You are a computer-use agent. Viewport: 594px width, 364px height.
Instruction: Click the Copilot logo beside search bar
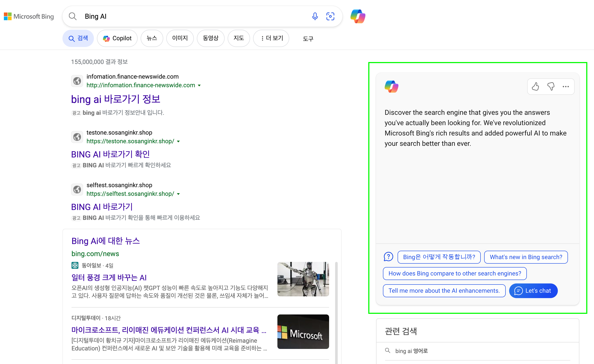pos(358,16)
